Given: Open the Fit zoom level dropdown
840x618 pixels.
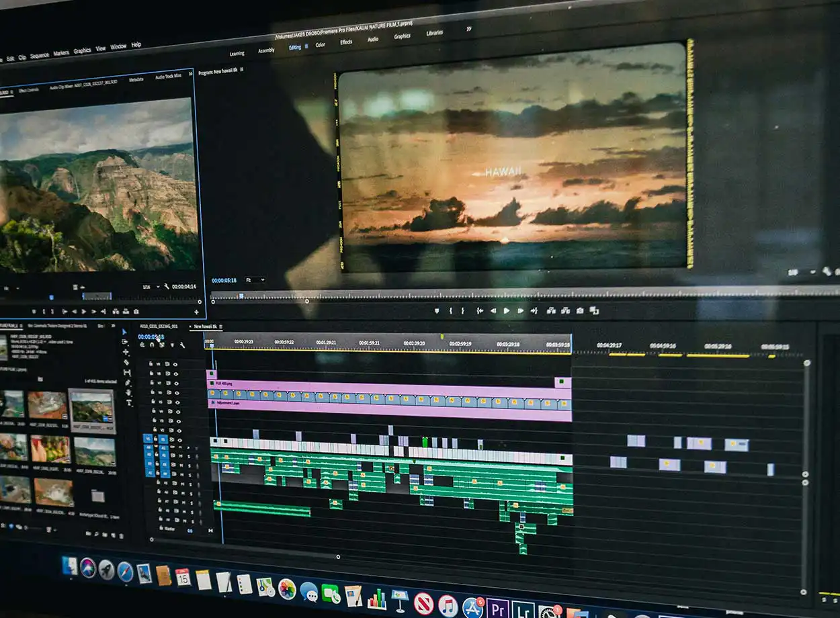Looking at the screenshot, I should 255,280.
